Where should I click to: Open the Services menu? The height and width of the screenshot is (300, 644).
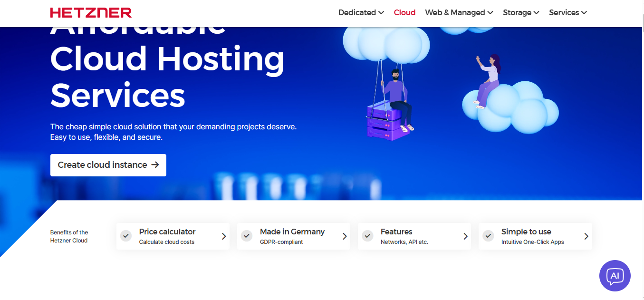[x=568, y=13]
